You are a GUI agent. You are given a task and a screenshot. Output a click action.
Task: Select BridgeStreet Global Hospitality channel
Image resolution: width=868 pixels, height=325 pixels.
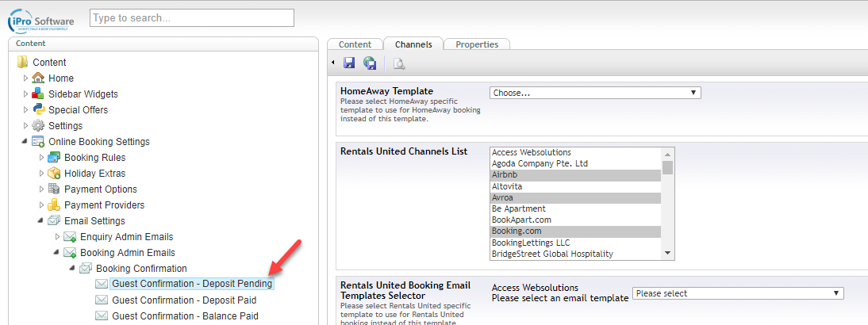tap(576, 254)
